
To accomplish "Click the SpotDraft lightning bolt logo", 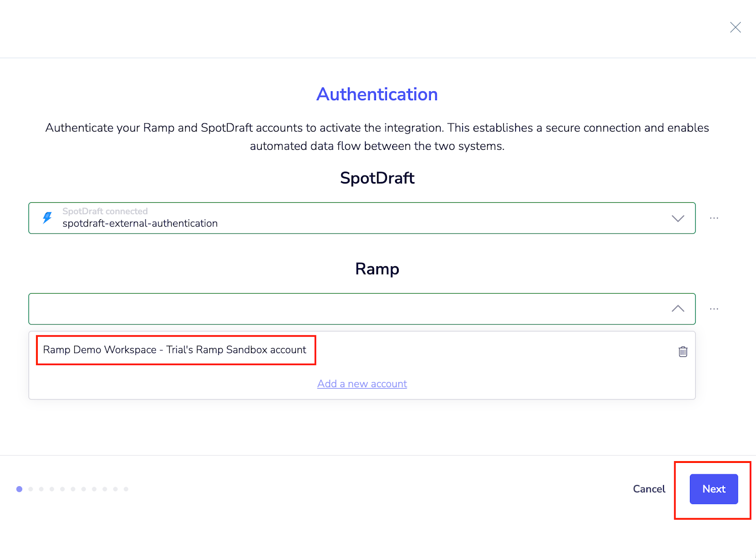I will (x=47, y=218).
